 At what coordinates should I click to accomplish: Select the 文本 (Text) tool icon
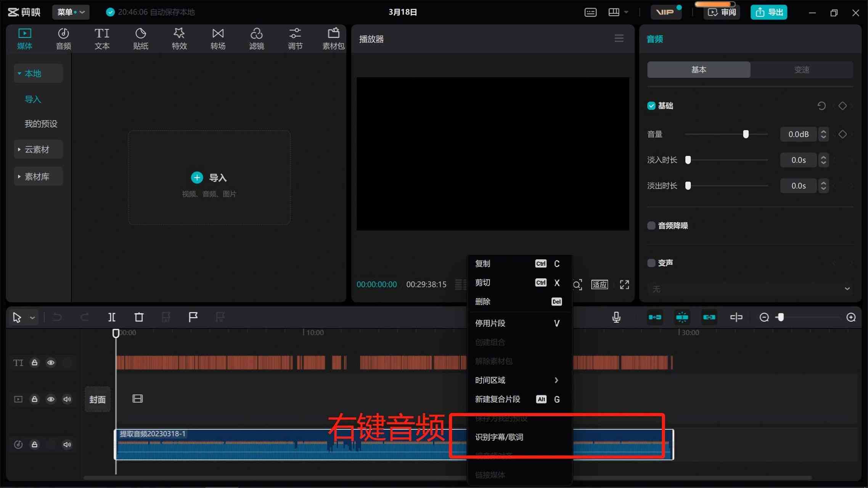pyautogui.click(x=101, y=37)
